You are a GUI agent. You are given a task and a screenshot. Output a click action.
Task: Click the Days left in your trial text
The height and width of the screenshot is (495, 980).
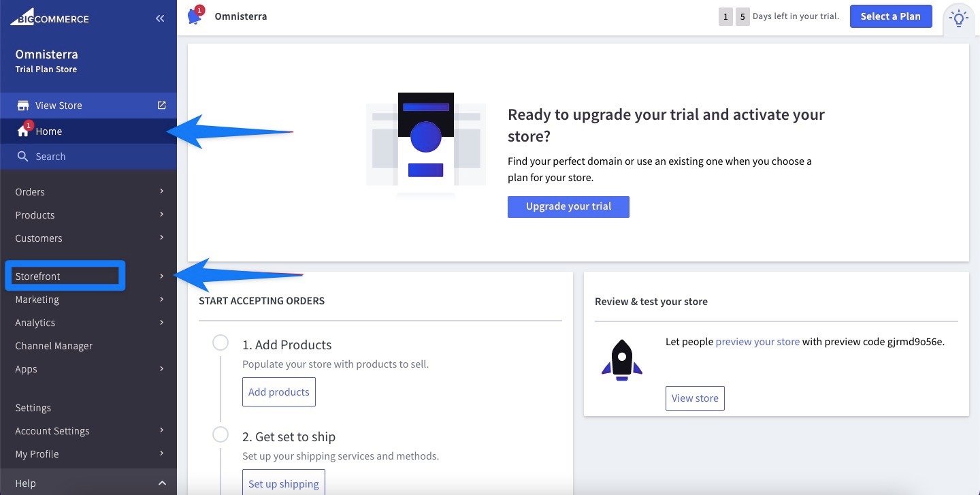pos(796,16)
